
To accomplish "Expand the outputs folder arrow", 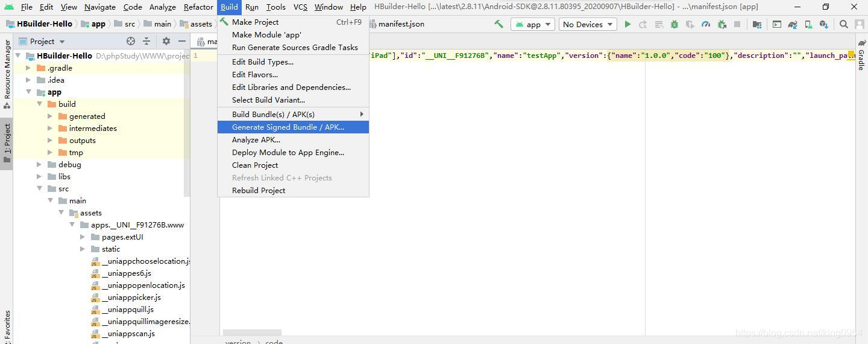I will 50,140.
